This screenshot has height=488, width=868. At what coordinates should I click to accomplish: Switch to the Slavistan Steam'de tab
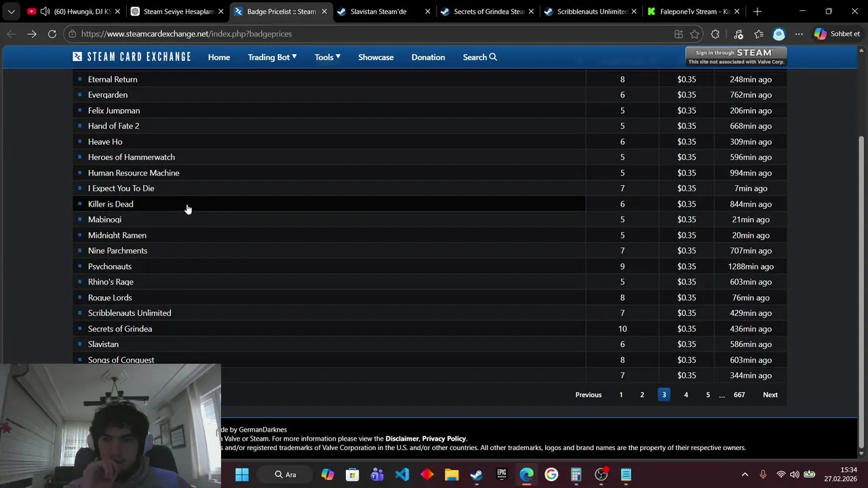(384, 12)
